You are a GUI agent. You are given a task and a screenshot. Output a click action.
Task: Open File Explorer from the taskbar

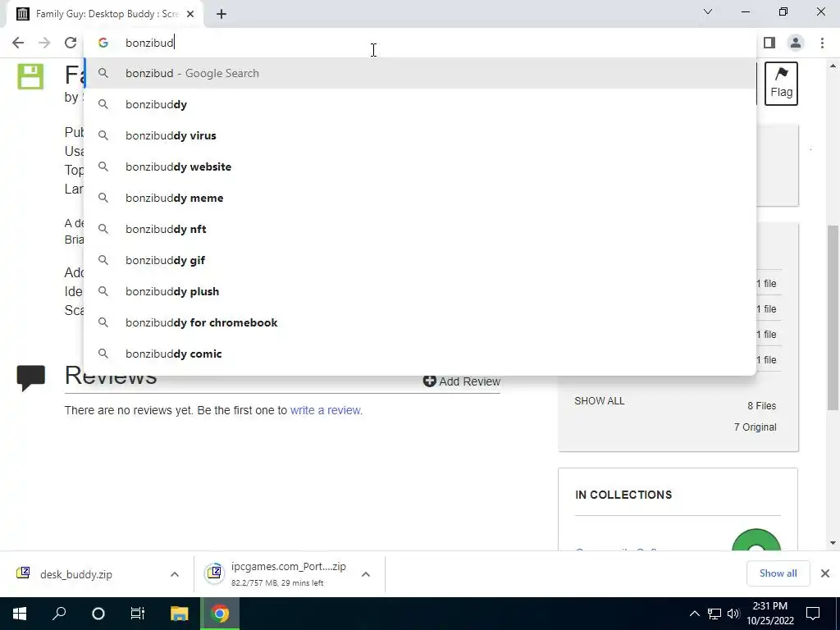[x=180, y=614]
